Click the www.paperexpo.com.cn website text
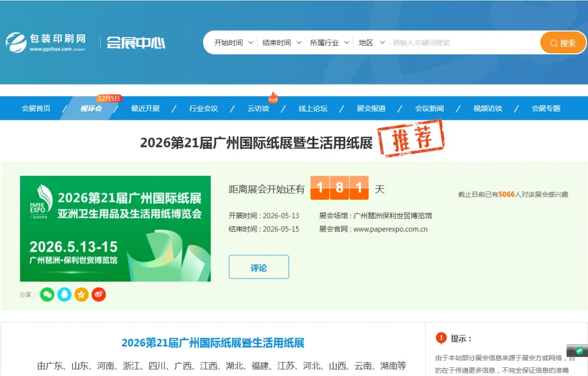 point(390,229)
